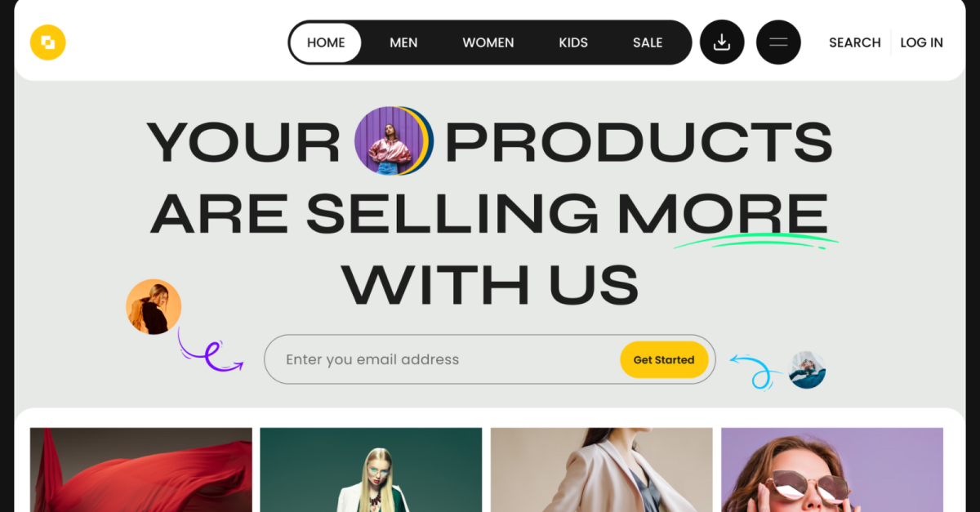Open the sunglasses woman purple thumbnail
980x512 pixels.
[831, 470]
